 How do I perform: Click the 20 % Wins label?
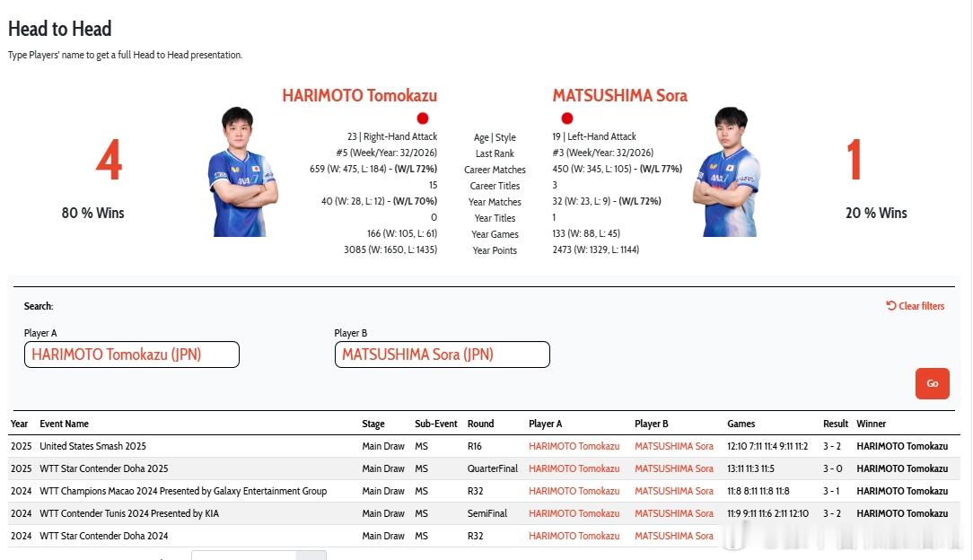[x=875, y=213]
